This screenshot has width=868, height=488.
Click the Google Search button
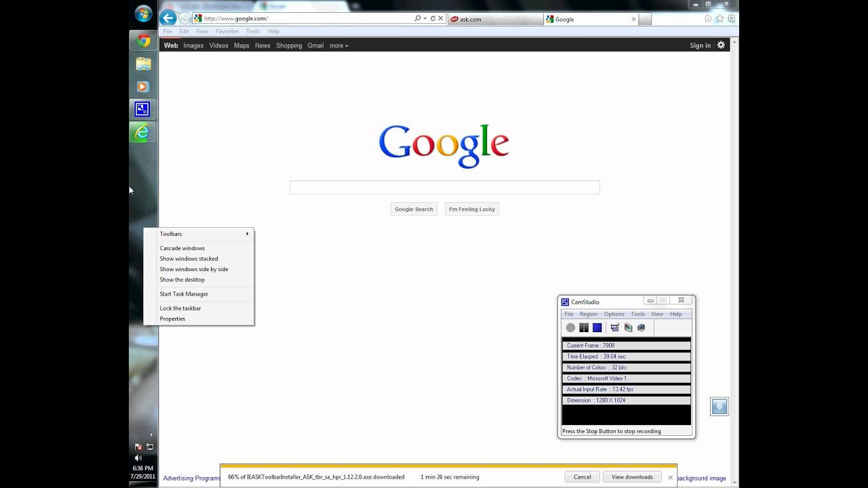[x=414, y=209]
